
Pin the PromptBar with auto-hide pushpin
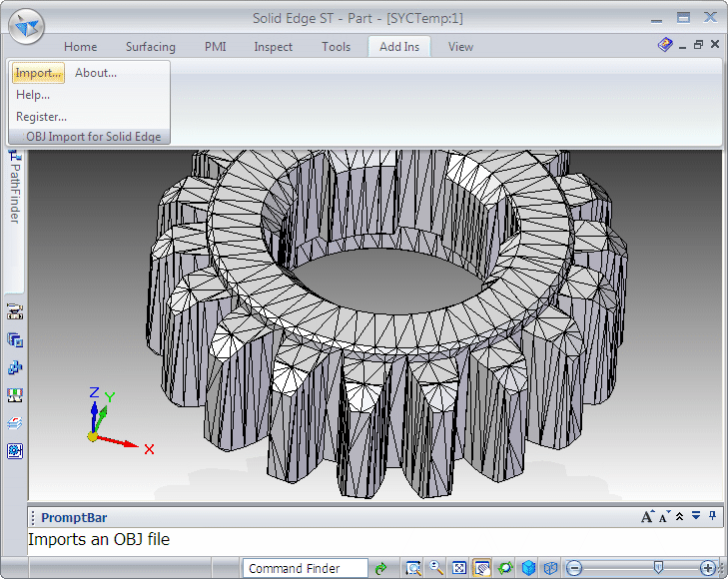pyautogui.click(x=712, y=516)
